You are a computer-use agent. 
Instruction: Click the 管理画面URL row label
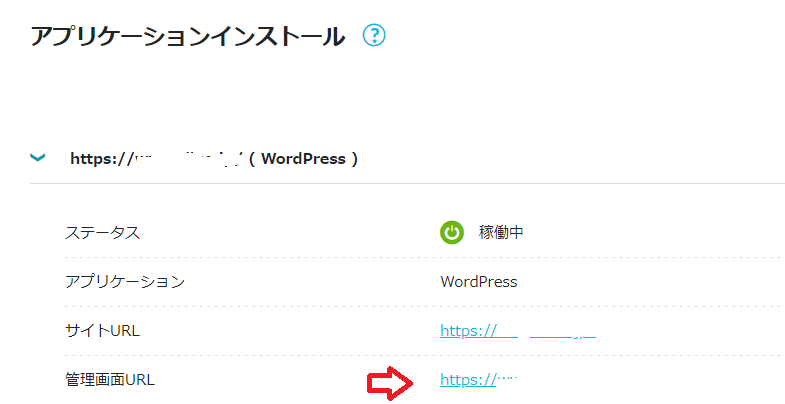tap(110, 379)
